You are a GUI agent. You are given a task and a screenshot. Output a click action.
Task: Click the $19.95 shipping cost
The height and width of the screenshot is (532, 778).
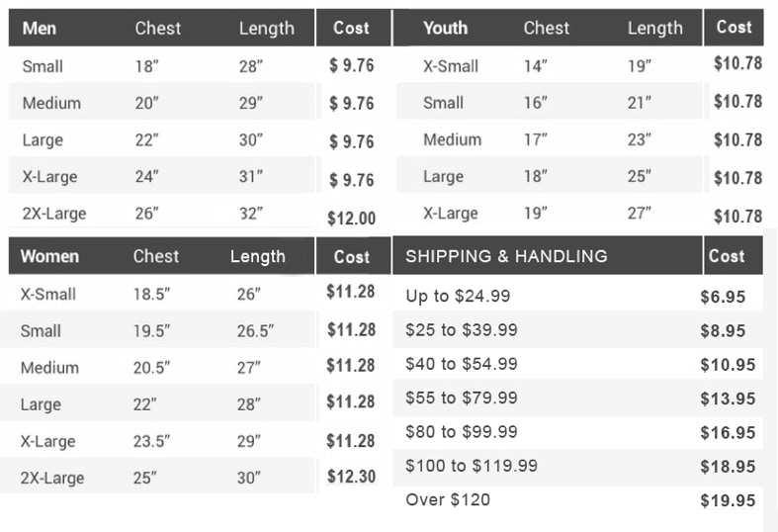click(728, 500)
